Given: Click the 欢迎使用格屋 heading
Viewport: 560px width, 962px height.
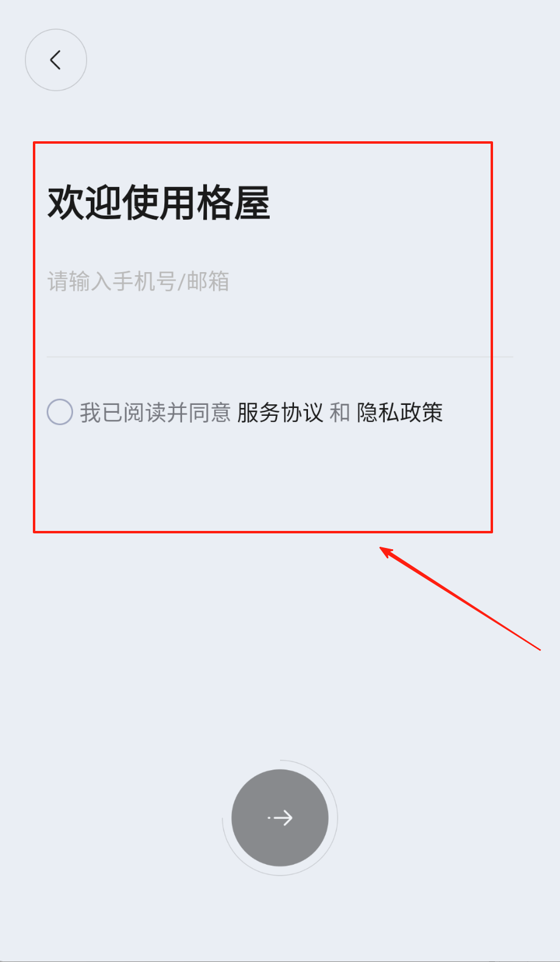Looking at the screenshot, I should [x=159, y=202].
